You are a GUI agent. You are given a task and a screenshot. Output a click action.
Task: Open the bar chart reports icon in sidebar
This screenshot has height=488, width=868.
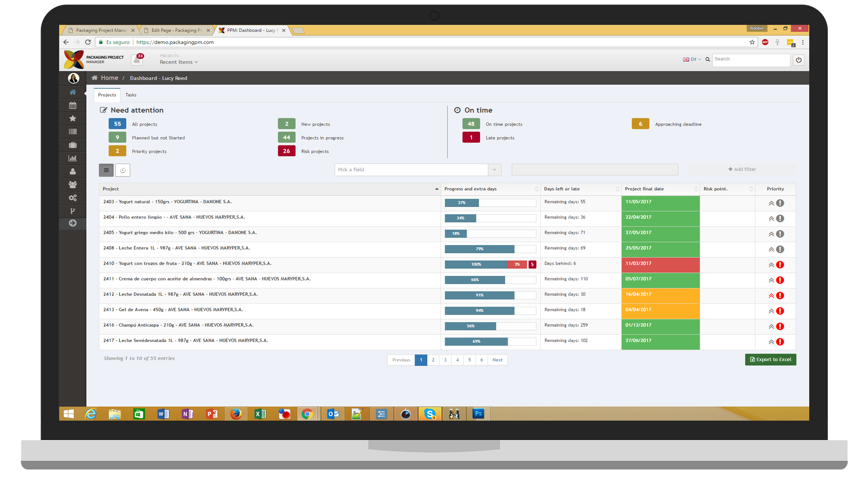[x=72, y=158]
